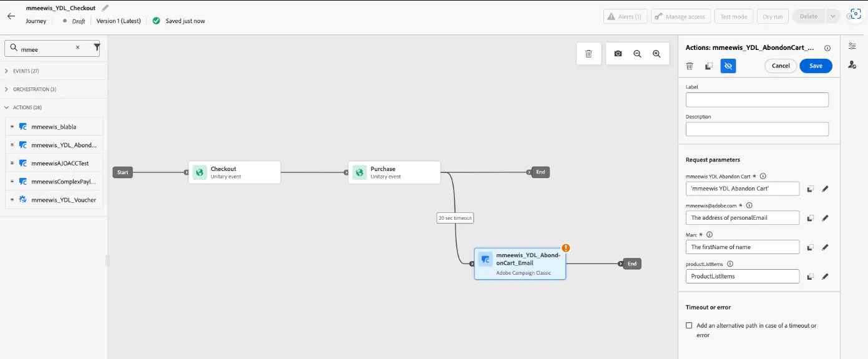Cancel the action changes
This screenshot has height=359, width=868.
(x=781, y=66)
